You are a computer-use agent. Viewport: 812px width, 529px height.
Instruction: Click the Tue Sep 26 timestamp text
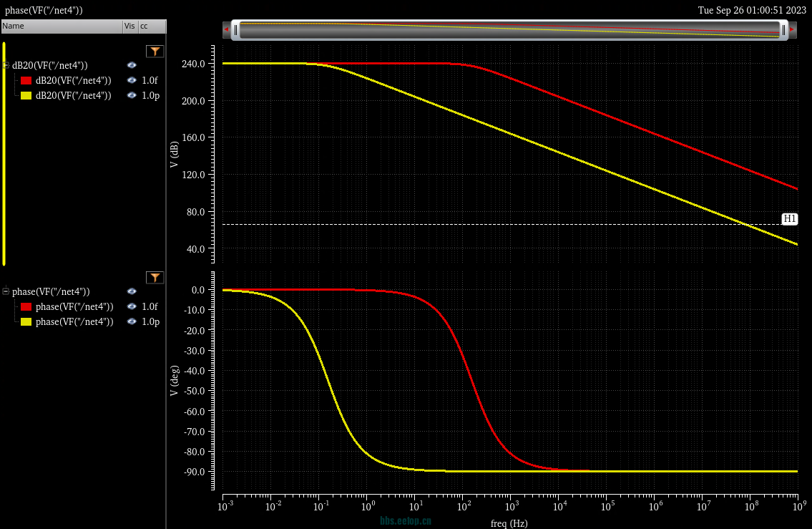click(x=752, y=10)
